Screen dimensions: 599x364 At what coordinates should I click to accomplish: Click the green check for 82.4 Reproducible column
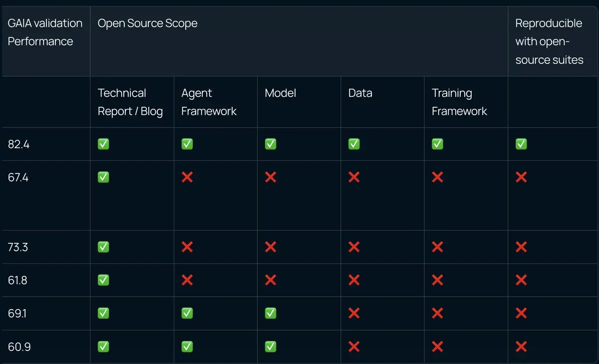(521, 144)
